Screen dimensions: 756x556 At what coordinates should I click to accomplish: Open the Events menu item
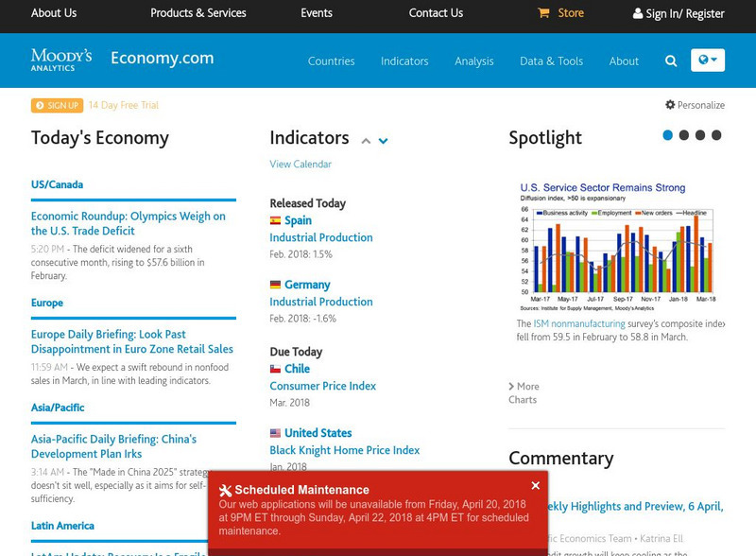coord(317,13)
